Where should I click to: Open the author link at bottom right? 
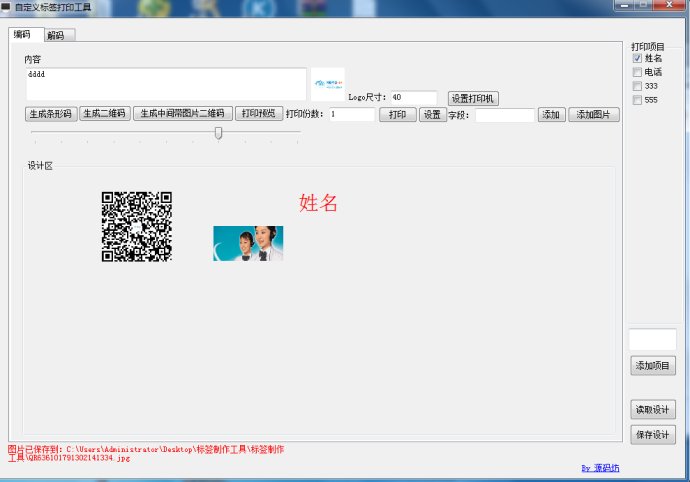point(600,468)
